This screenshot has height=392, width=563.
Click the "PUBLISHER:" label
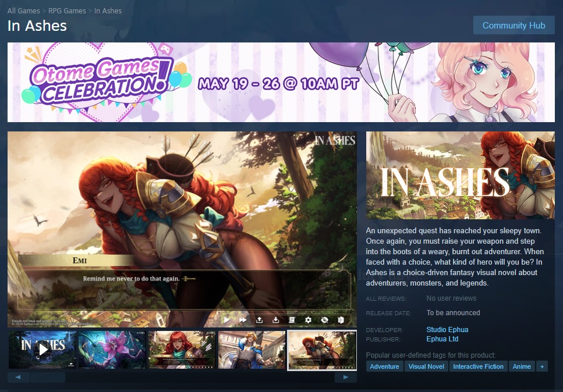tap(384, 339)
